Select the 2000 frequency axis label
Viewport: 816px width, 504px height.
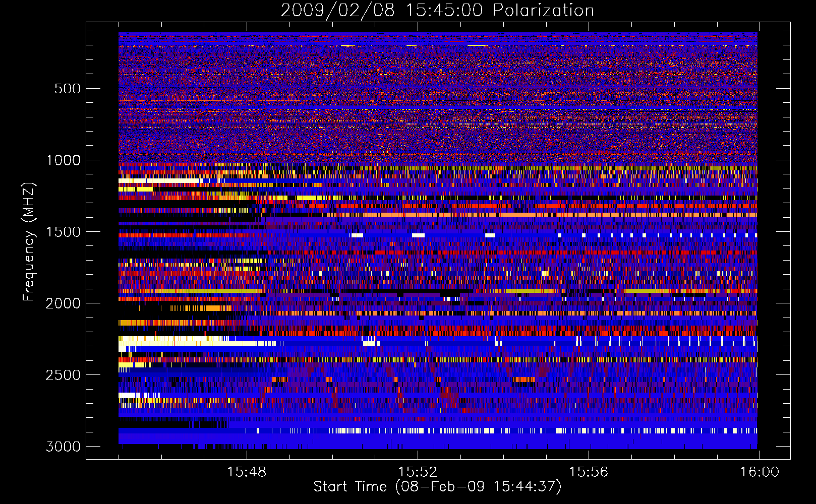tap(64, 303)
